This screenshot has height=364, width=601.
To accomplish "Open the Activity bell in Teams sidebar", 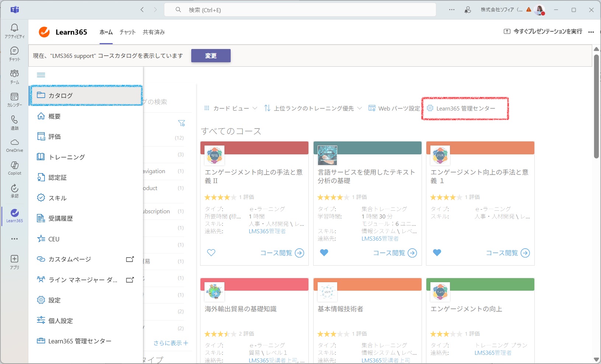I will click(14, 31).
